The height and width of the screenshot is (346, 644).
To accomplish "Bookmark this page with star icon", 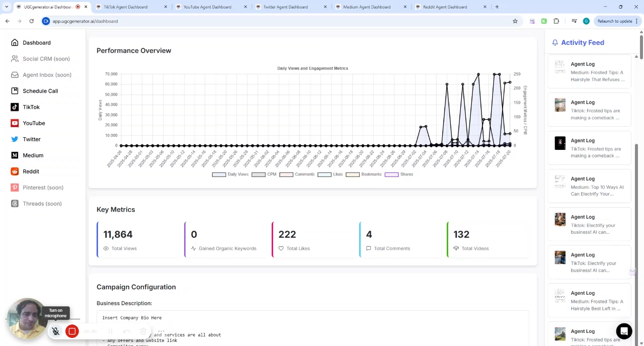I will 515,21.
